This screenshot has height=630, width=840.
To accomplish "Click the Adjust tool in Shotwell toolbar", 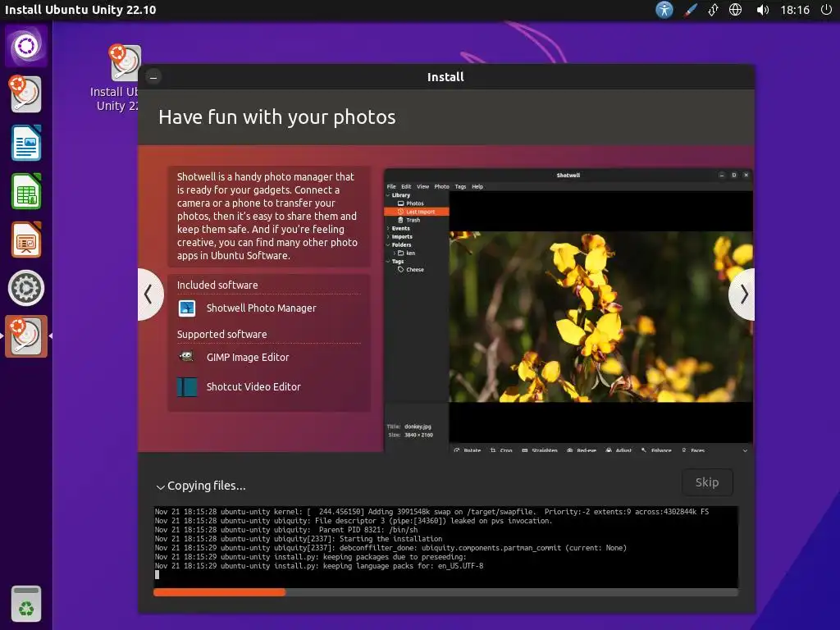I will [x=619, y=450].
